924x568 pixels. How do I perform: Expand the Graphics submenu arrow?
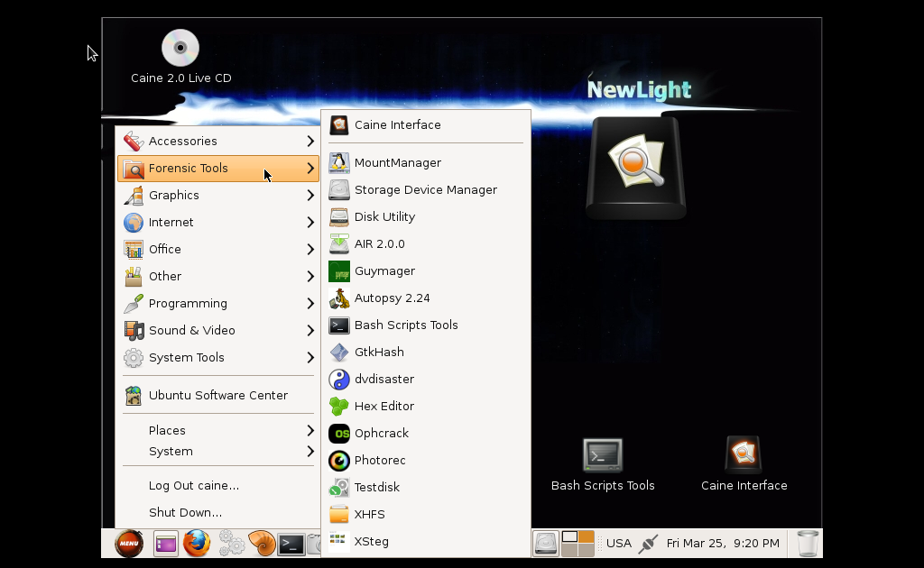point(310,196)
